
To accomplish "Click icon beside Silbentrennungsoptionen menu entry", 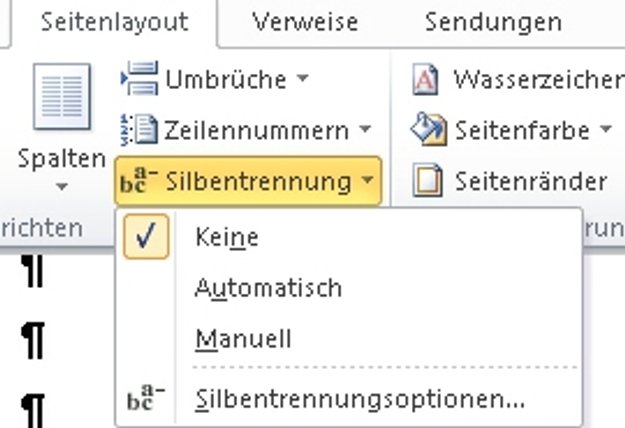I will [x=146, y=398].
